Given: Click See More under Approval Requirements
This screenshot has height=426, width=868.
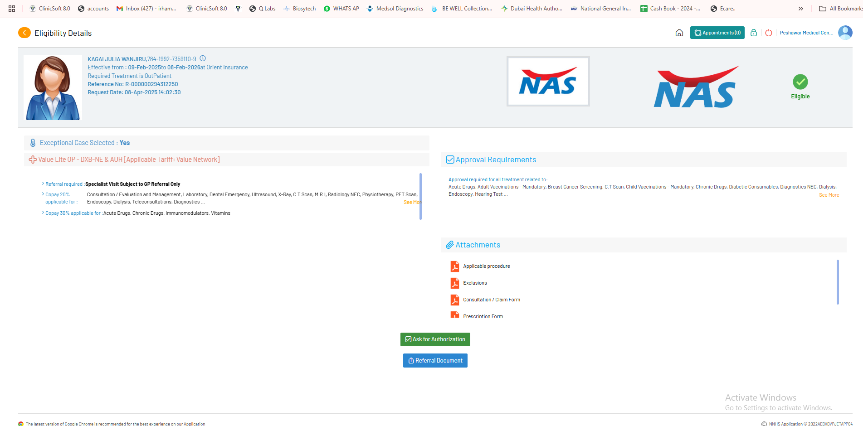Looking at the screenshot, I should [829, 195].
